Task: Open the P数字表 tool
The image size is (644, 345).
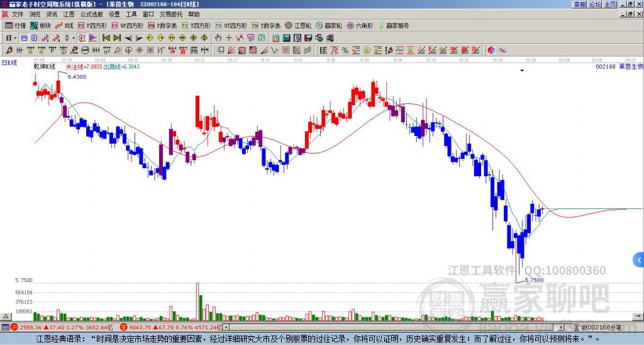Action: (162, 25)
